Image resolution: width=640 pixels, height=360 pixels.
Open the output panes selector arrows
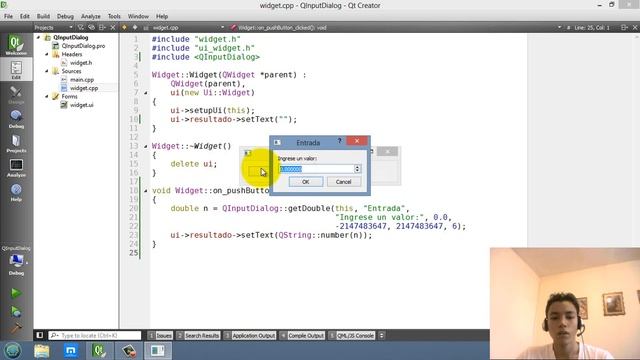click(x=381, y=335)
